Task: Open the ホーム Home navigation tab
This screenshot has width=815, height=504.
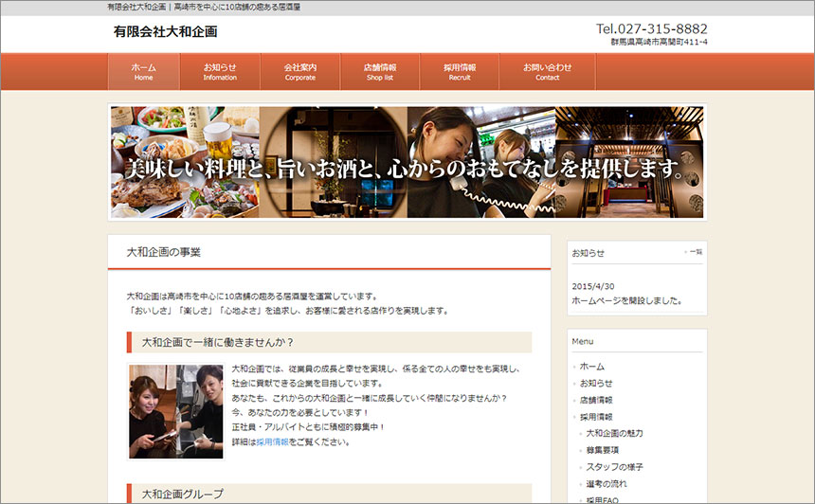Action: [144, 72]
